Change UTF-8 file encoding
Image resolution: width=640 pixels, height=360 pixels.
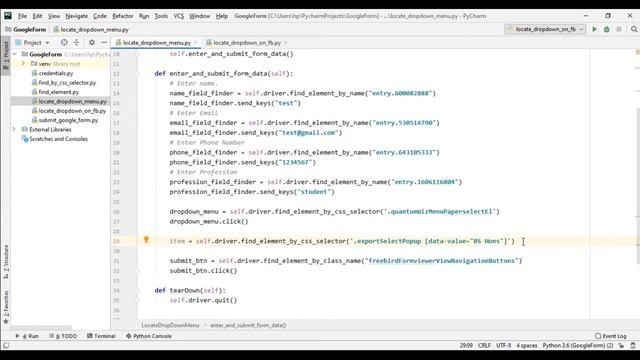(x=503, y=345)
